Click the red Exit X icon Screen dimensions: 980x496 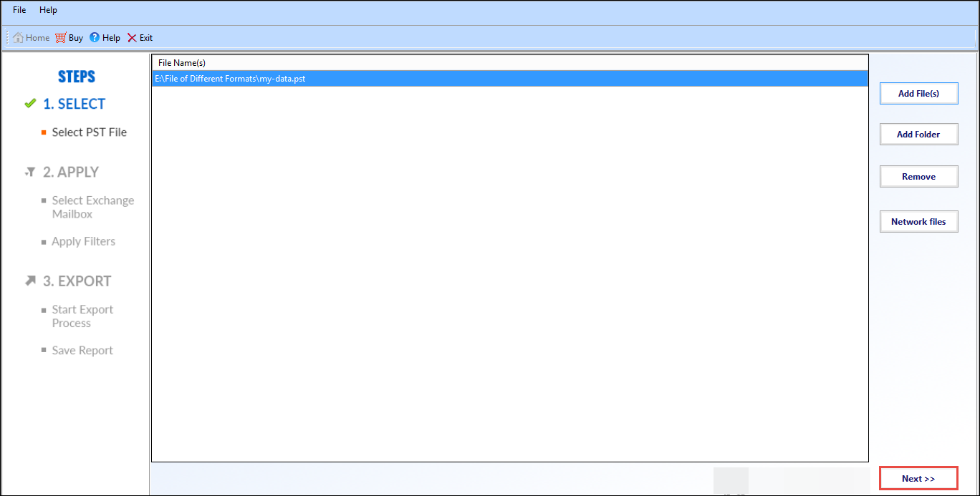point(132,38)
